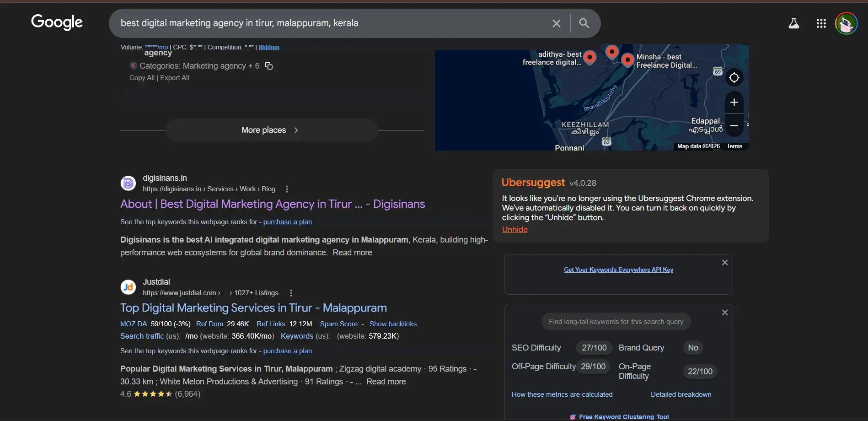Close the SEO Difficulty metrics panel
Viewport: 868px width, 421px height.
click(x=724, y=313)
